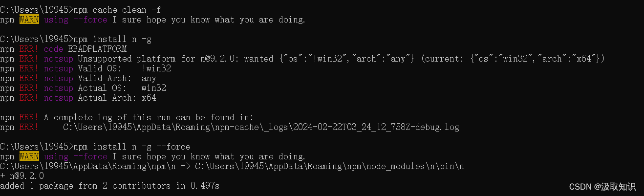
Task: Click the 'Valid Arch: any' line
Action: tap(117, 78)
